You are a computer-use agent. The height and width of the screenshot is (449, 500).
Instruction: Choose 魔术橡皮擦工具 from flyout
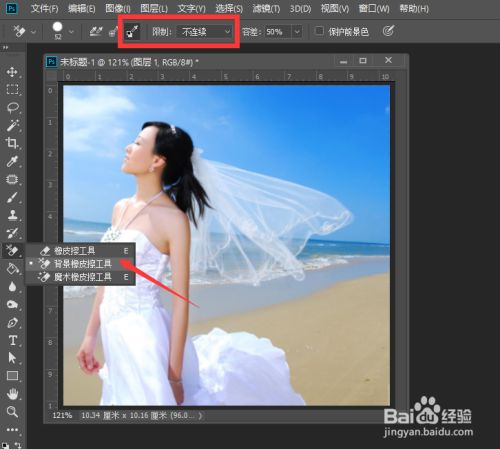point(81,277)
